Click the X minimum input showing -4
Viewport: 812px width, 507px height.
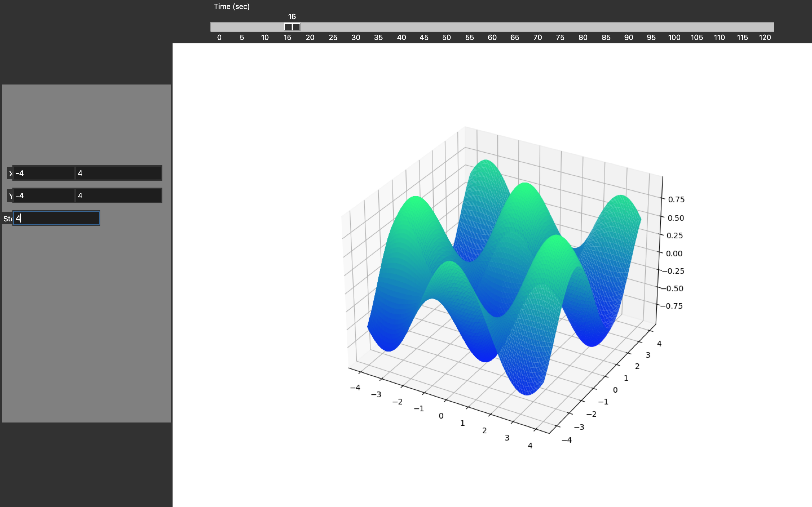pyautogui.click(x=44, y=173)
